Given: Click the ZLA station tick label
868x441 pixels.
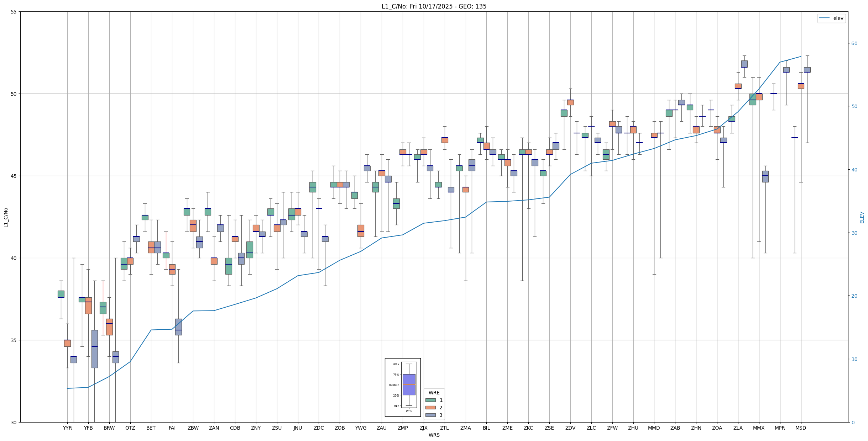Looking at the screenshot, I should click(738, 428).
